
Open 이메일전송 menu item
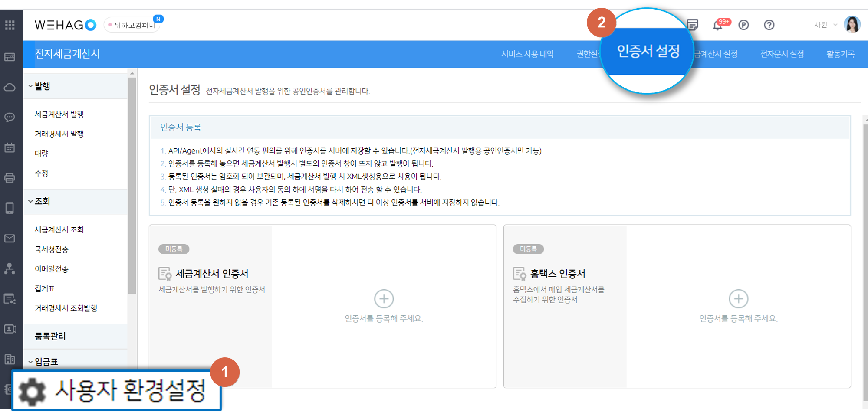52,269
